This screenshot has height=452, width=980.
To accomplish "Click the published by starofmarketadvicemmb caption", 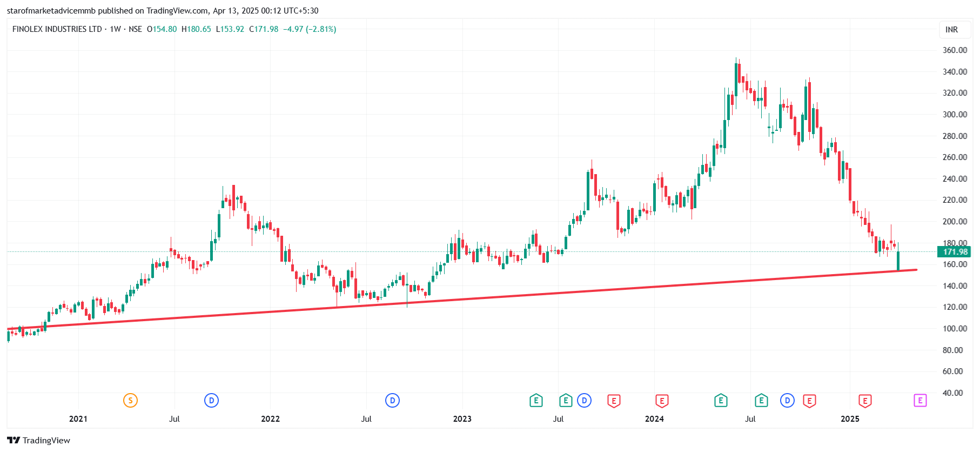I will point(163,11).
